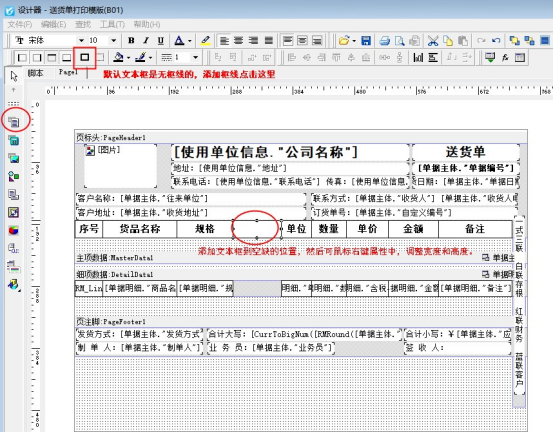Viewport: 554px width, 432px height.
Task: Toggle Underline formatting button
Action: coord(161,41)
